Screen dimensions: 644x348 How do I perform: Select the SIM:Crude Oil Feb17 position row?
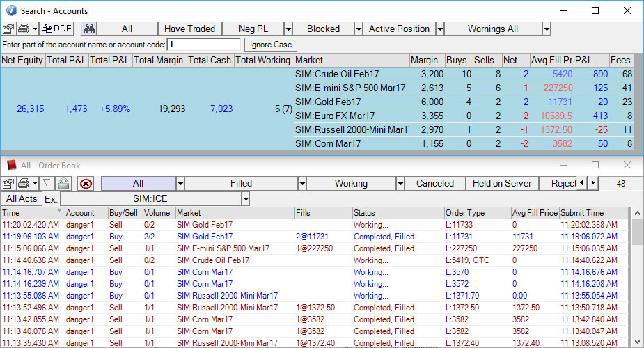464,74
